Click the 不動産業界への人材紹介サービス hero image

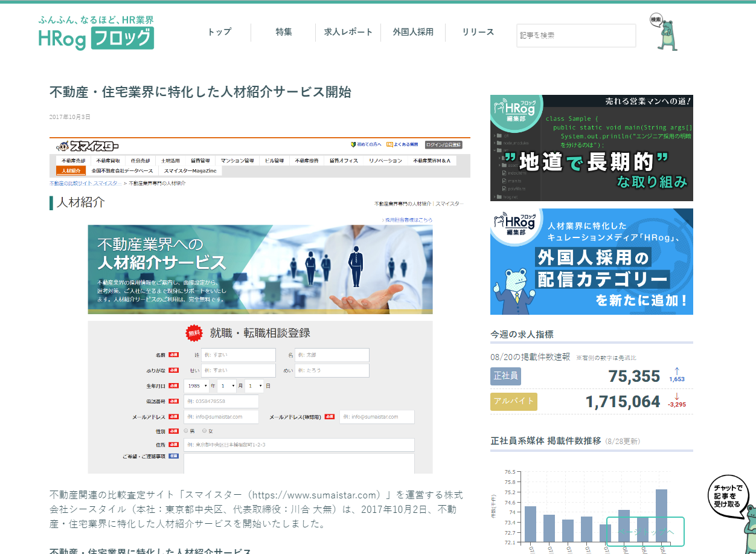pos(260,269)
